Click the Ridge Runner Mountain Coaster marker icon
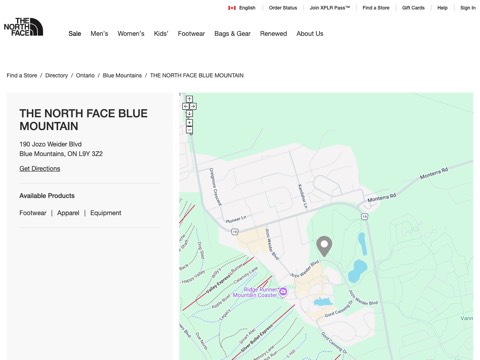 (283, 292)
